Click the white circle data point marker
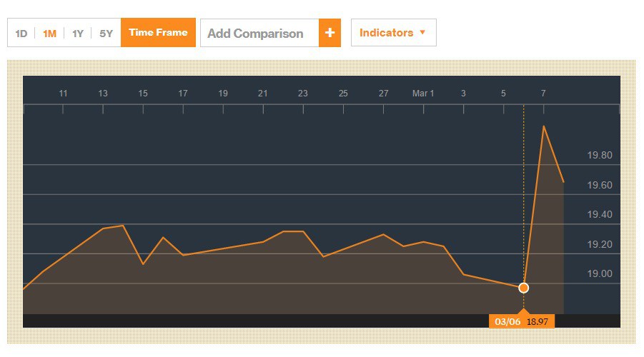This screenshot has width=644, height=357. pos(523,288)
